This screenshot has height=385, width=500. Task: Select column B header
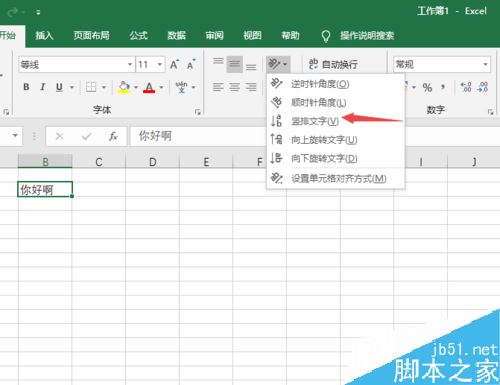click(x=45, y=162)
